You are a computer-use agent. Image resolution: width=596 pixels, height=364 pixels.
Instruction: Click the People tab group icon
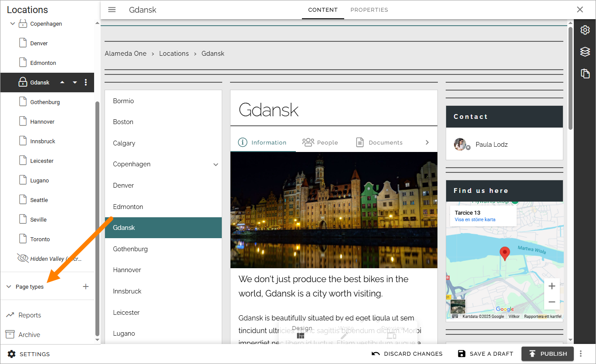click(308, 142)
